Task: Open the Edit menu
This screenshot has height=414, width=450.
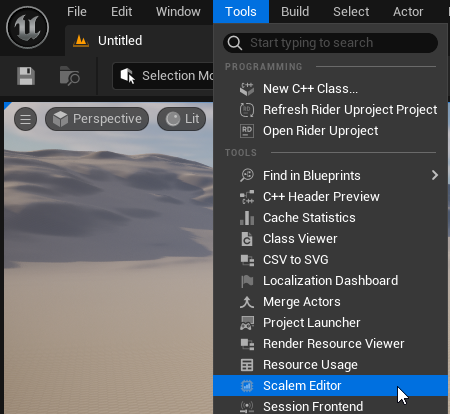Action: [x=121, y=12]
